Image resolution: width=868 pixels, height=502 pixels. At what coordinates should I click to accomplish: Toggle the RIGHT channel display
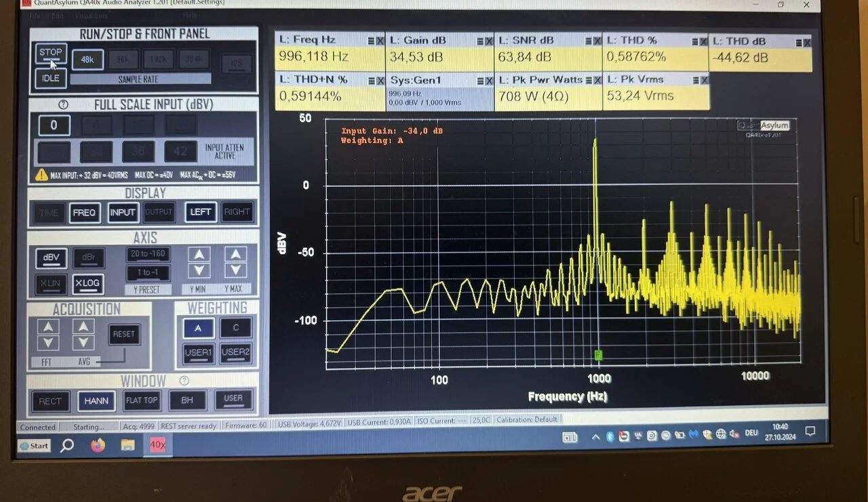pos(237,212)
